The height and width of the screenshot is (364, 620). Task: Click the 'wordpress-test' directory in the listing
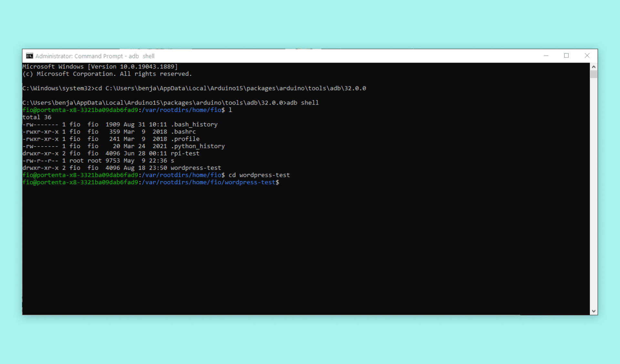click(196, 168)
